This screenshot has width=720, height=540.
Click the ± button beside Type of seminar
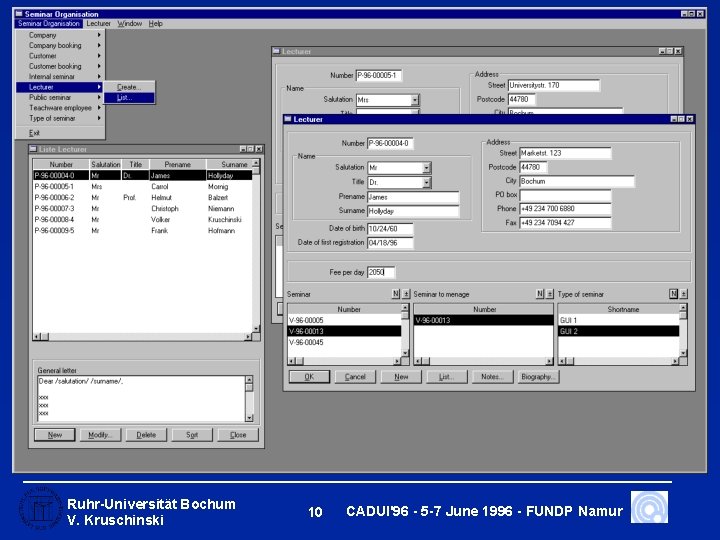tap(684, 294)
